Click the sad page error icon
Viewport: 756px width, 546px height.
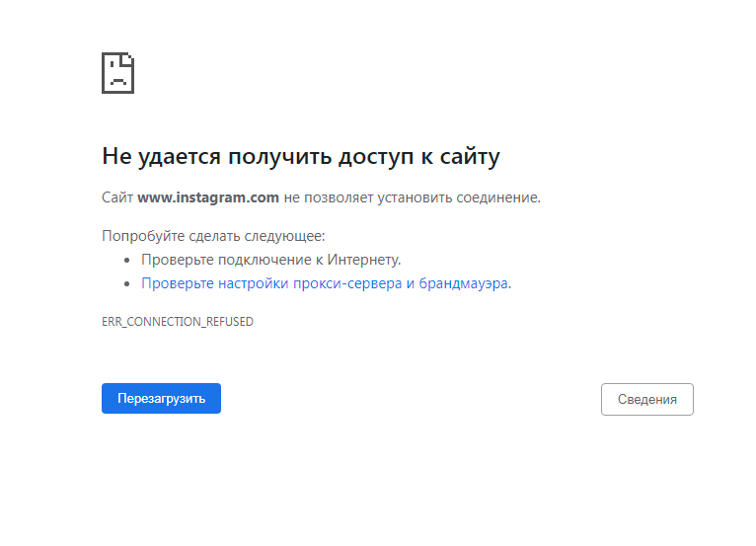(118, 73)
